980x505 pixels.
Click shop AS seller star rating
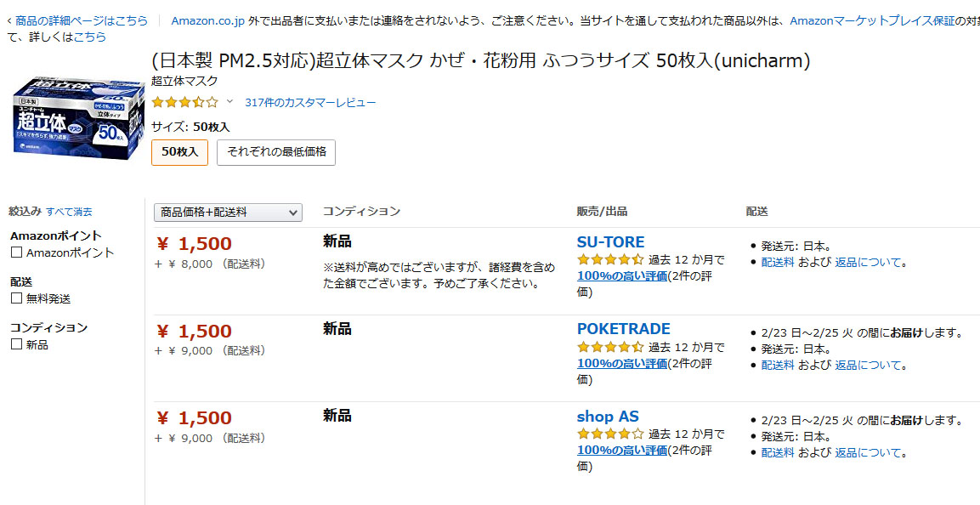609,434
